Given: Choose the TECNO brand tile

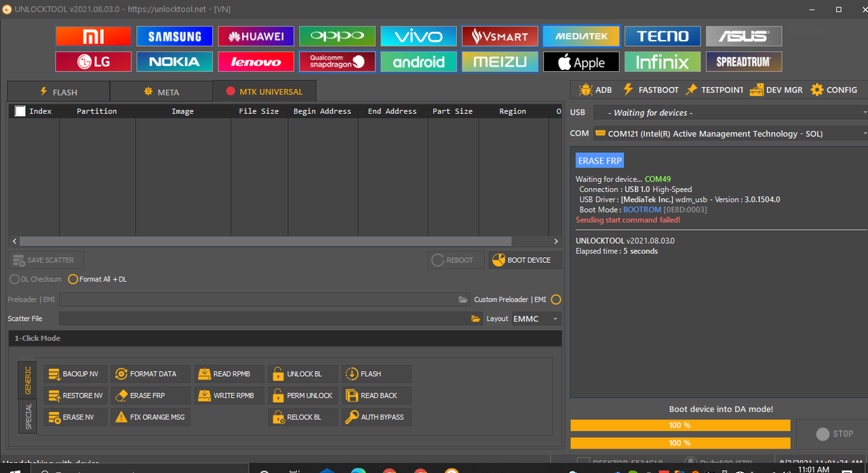Looking at the screenshot, I should pos(663,36).
